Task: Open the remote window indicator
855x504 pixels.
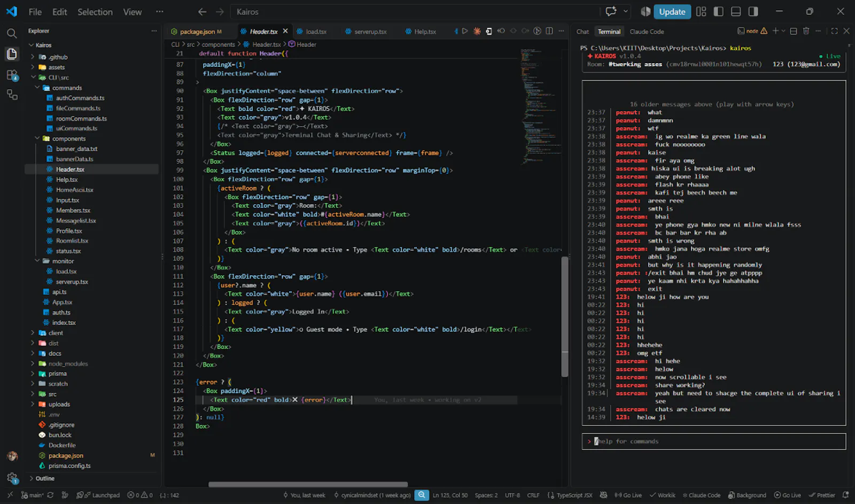Action: 10,495
